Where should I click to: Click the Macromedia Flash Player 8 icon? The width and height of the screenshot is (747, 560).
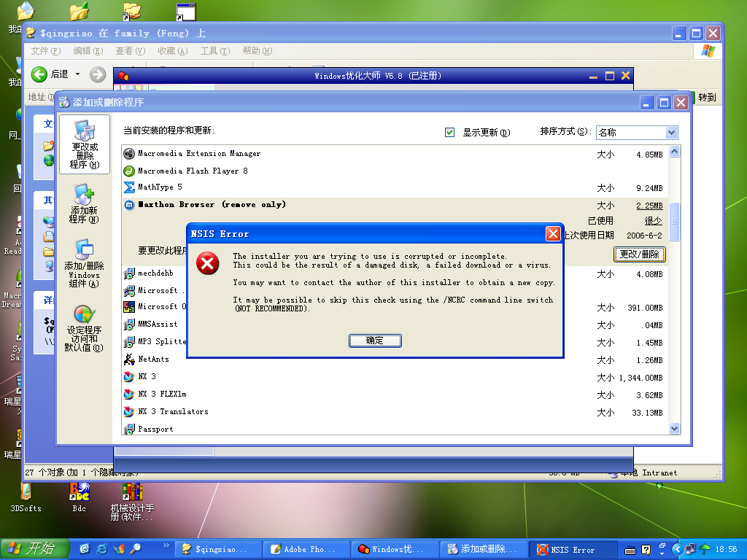click(x=129, y=171)
